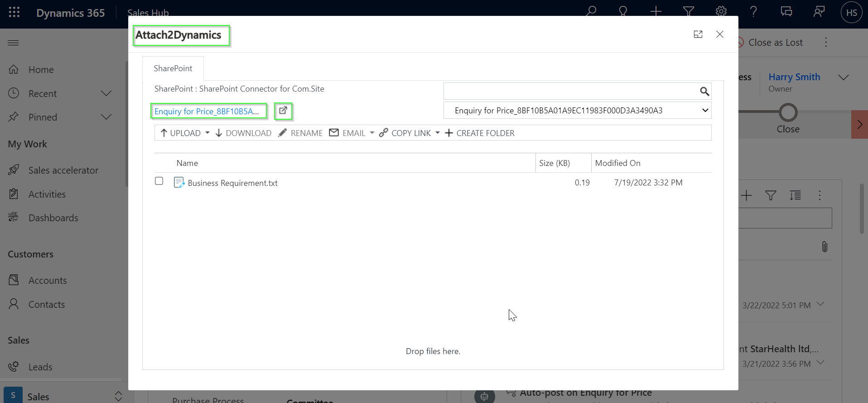The width and height of the screenshot is (868, 403).
Task: Click the search magnifier in top bar
Action: [x=591, y=11]
